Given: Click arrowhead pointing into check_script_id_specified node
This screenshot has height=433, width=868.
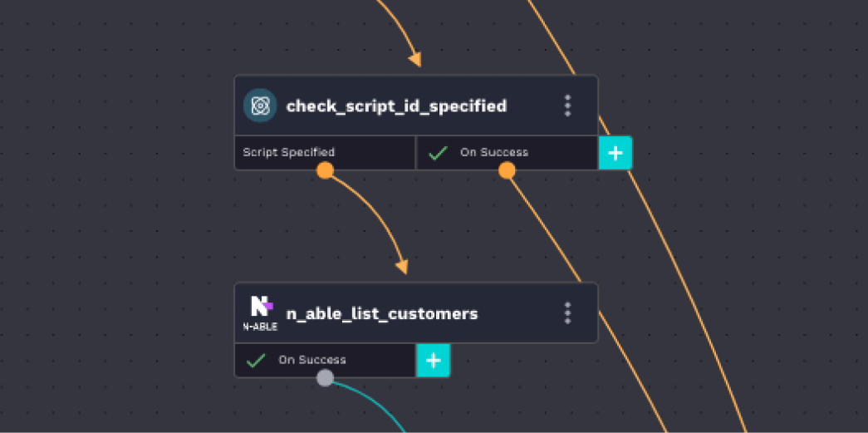Looking at the screenshot, I should (x=414, y=59).
